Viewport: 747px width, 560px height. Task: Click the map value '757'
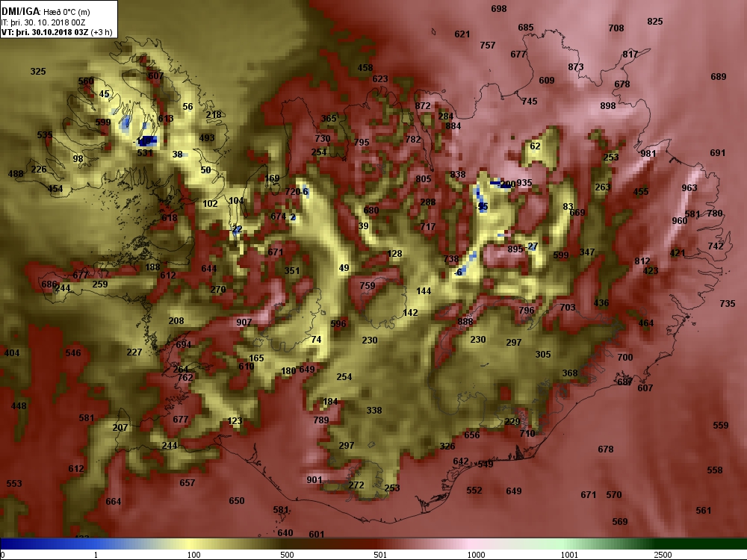(x=488, y=46)
